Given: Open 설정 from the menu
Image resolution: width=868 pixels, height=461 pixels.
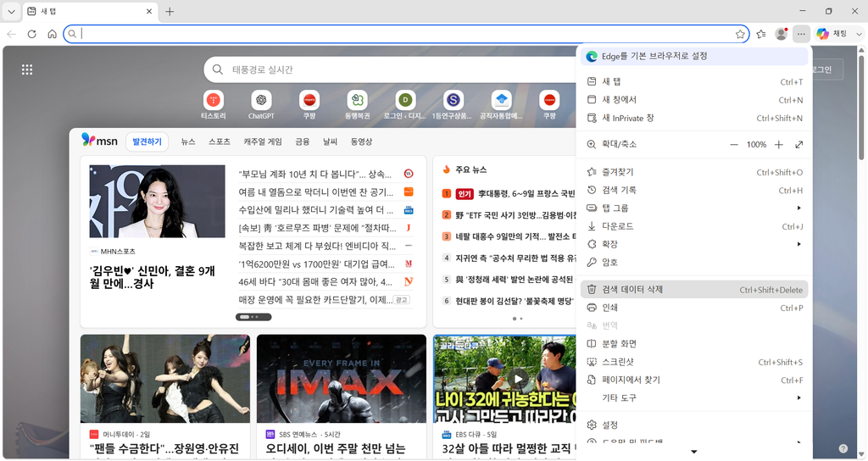Looking at the screenshot, I should click(x=694, y=425).
